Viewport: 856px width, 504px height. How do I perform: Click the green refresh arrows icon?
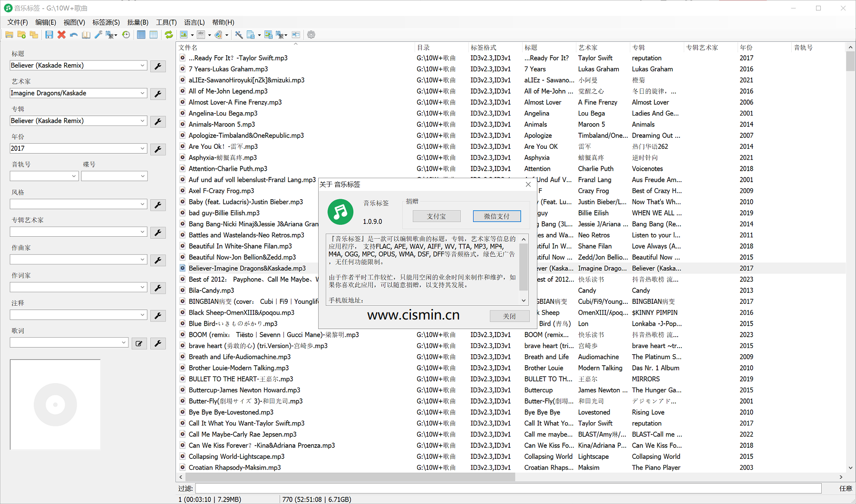click(x=169, y=35)
